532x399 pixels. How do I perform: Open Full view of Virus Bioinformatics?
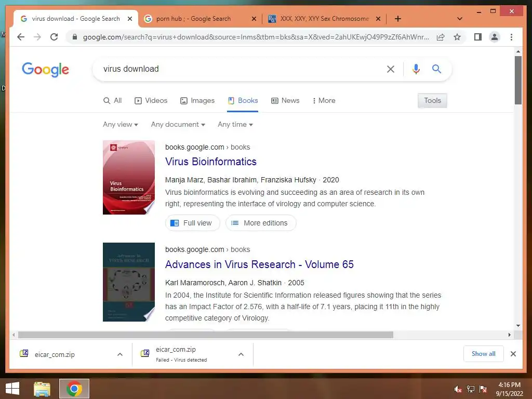point(192,223)
